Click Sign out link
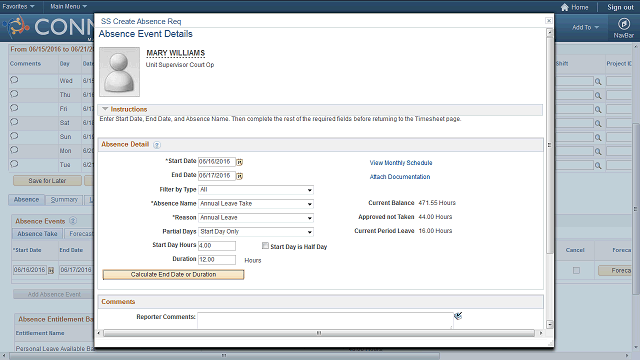The image size is (640, 360). [x=620, y=7]
